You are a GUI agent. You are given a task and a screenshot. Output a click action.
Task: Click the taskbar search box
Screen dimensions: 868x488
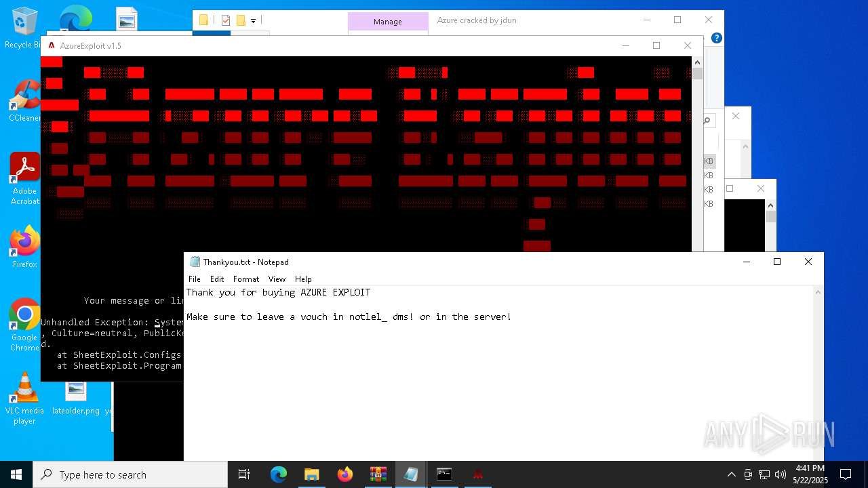(130, 474)
